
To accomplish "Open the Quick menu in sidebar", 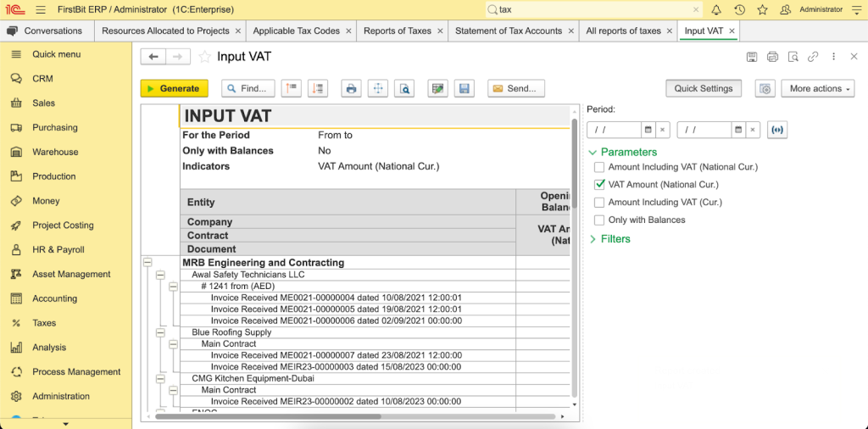I will [x=56, y=54].
